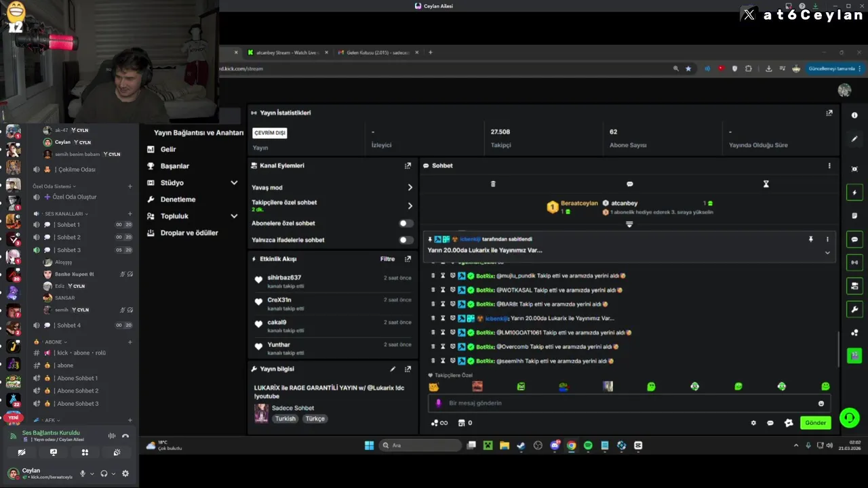The height and width of the screenshot is (488, 868).
Task: Expand Topluluk menu section
Action: [x=234, y=216]
